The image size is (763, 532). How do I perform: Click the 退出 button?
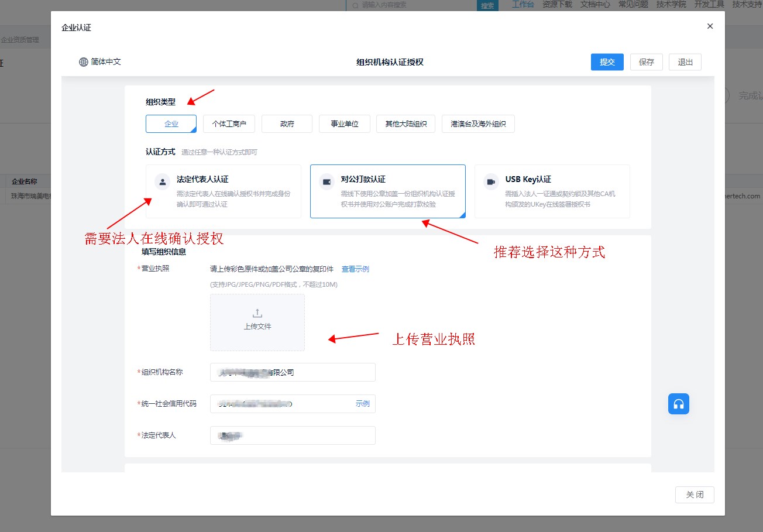(685, 62)
